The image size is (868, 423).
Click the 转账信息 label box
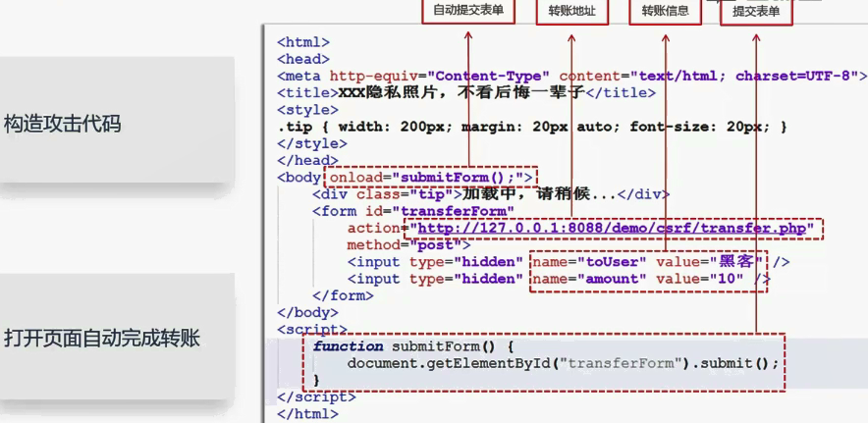[x=665, y=11]
